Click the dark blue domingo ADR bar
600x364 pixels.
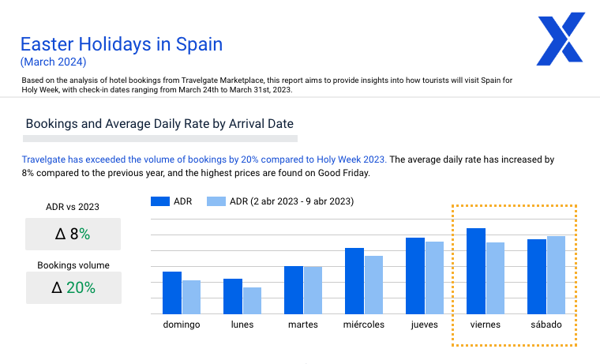[172, 292]
